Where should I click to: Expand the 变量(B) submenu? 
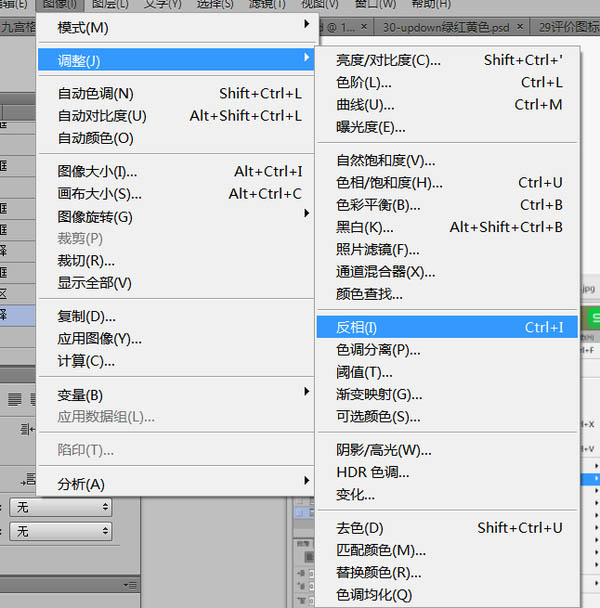(178, 395)
